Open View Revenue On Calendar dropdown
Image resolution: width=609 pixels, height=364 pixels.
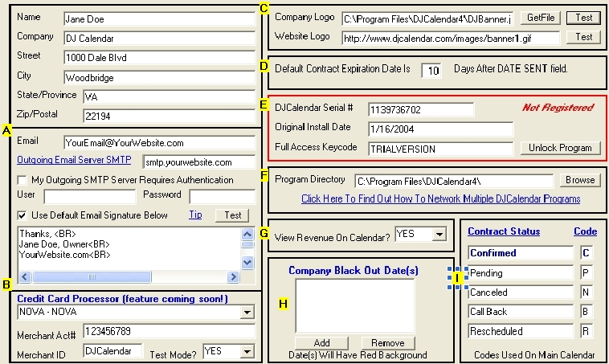pos(439,235)
